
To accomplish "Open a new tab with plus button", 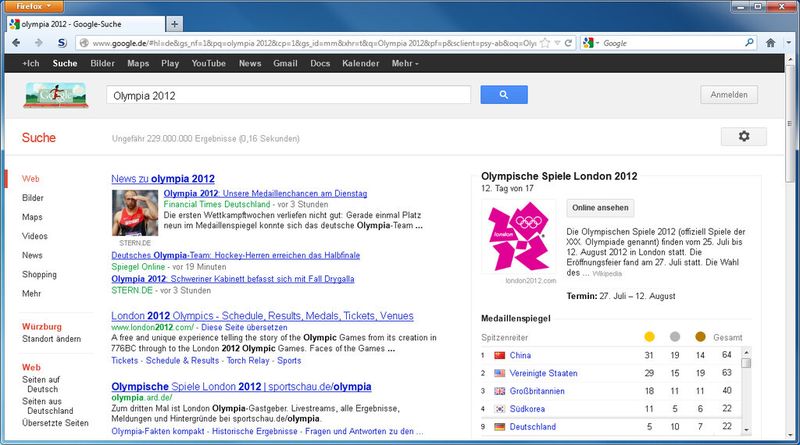I will click(174, 24).
